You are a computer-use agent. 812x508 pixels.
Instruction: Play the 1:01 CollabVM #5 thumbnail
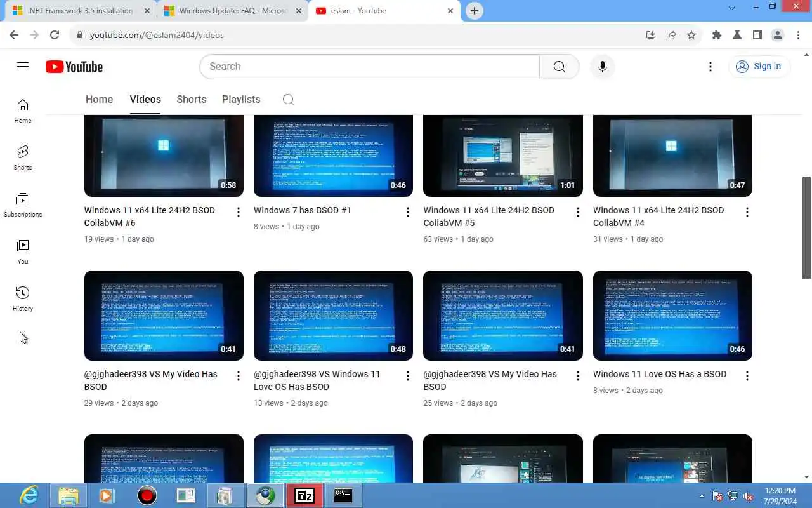coord(503,156)
